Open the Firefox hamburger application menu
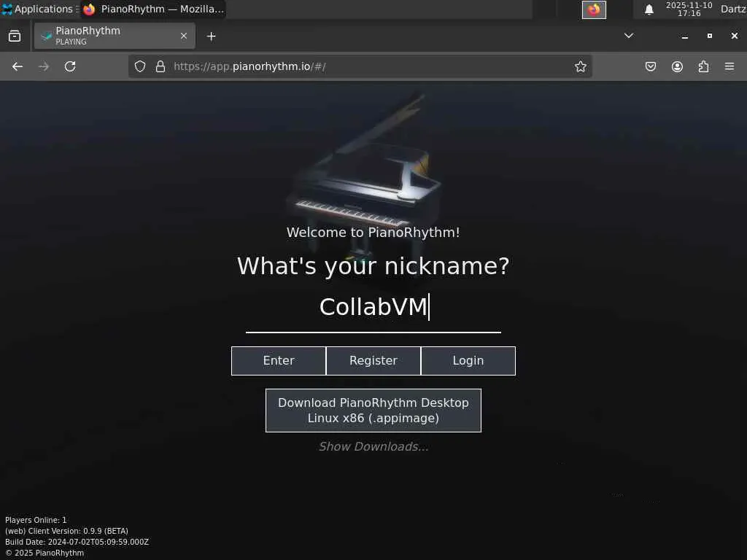Image resolution: width=747 pixels, height=560 pixels. (x=729, y=66)
